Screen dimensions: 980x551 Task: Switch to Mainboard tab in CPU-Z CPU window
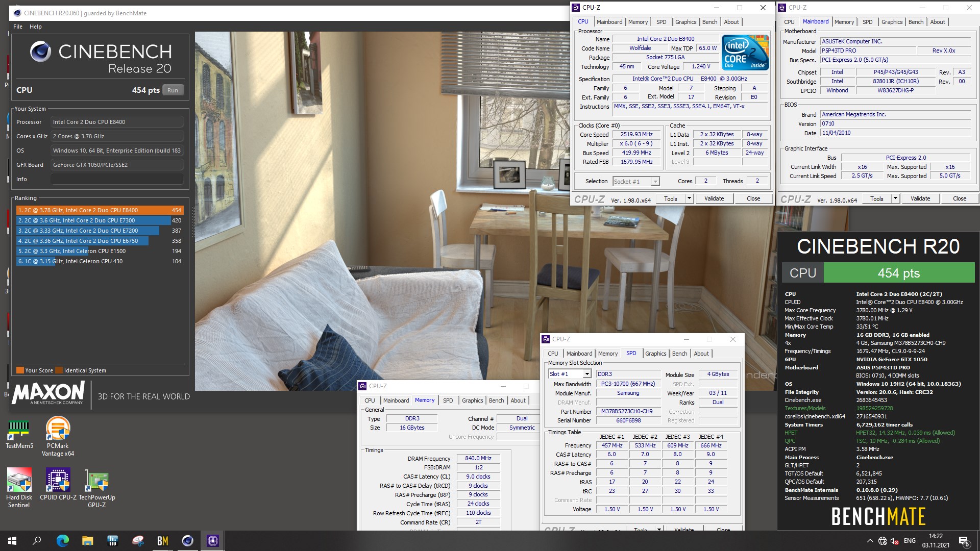tap(609, 22)
